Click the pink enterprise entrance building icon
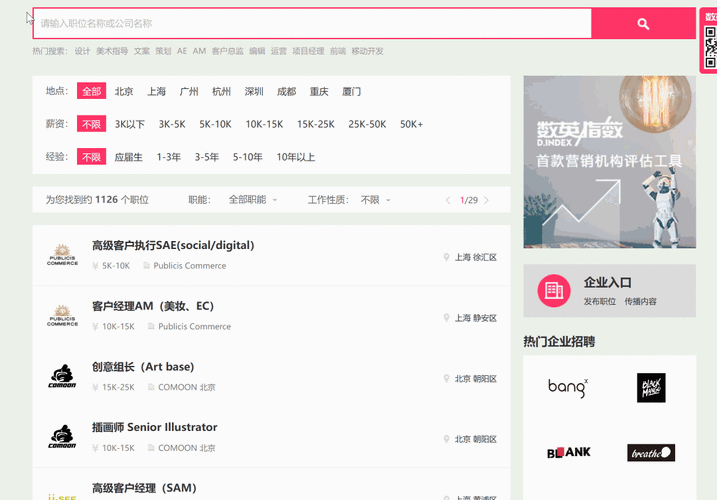The height and width of the screenshot is (500, 717). pyautogui.click(x=554, y=290)
